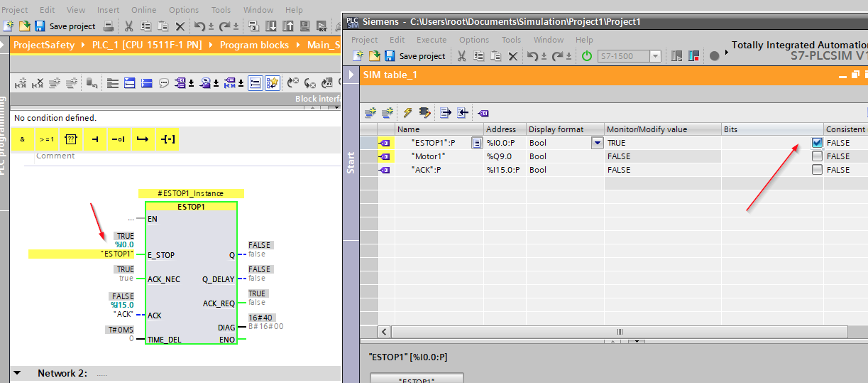The height and width of the screenshot is (383, 868).
Task: Click PLCSIM open project icon
Action: pos(374,56)
